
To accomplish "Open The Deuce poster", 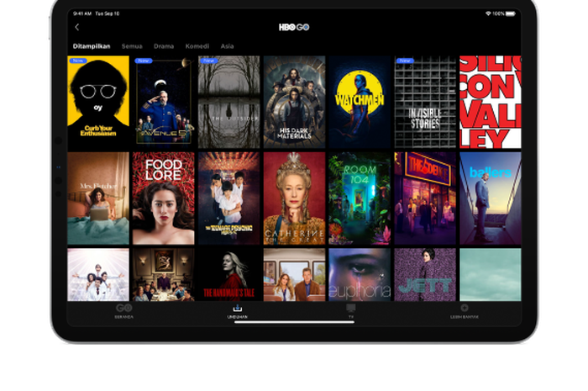I will (x=425, y=198).
